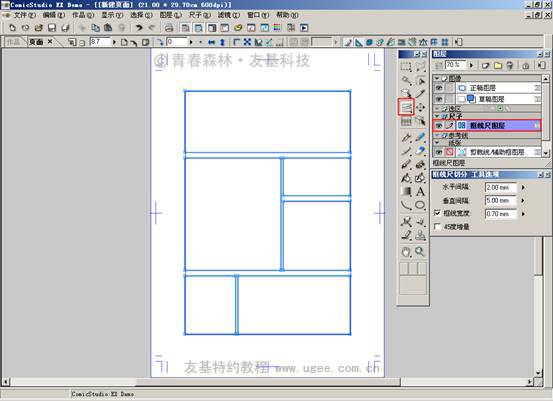The width and height of the screenshot is (553, 401).
Task: Click the Save (floppy disk) icon
Action: tap(52, 28)
